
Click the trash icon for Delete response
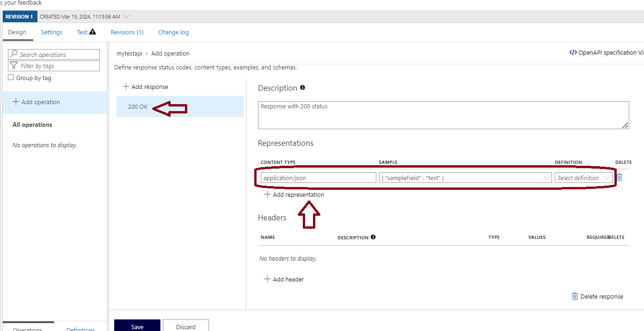575,296
